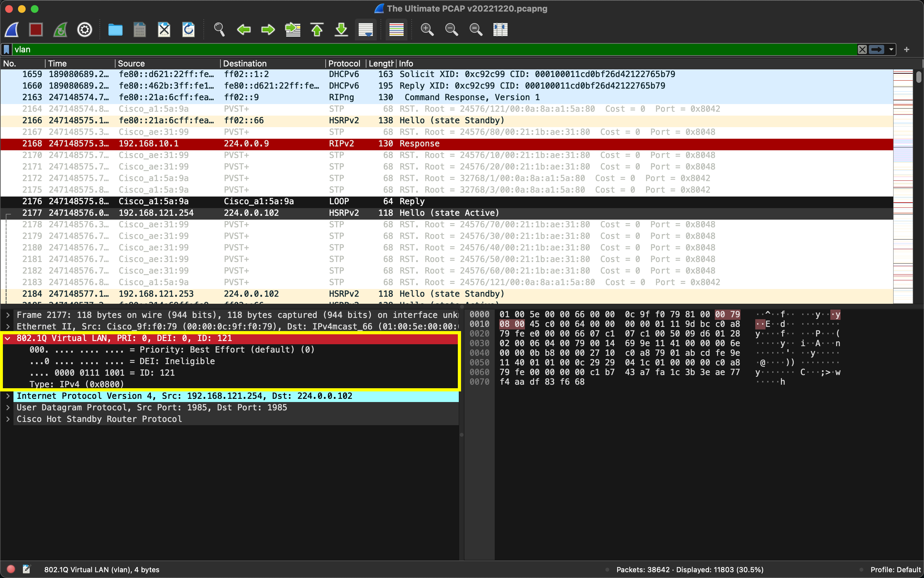Start capturing packets with the shark fin icon

12,30
